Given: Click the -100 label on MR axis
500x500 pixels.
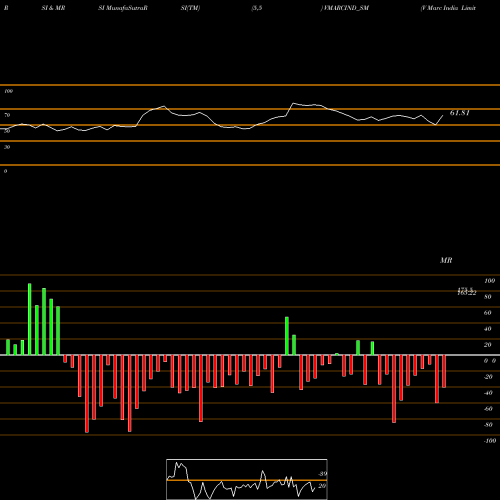Looking at the screenshot, I should tap(490, 441).
